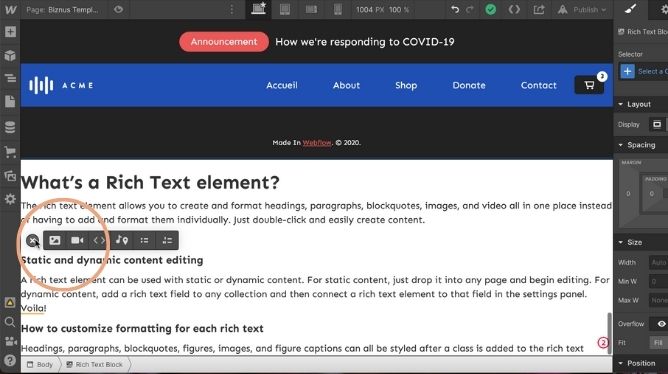Select the mobile landscape breakpoint
668x374 pixels.
click(311, 9)
